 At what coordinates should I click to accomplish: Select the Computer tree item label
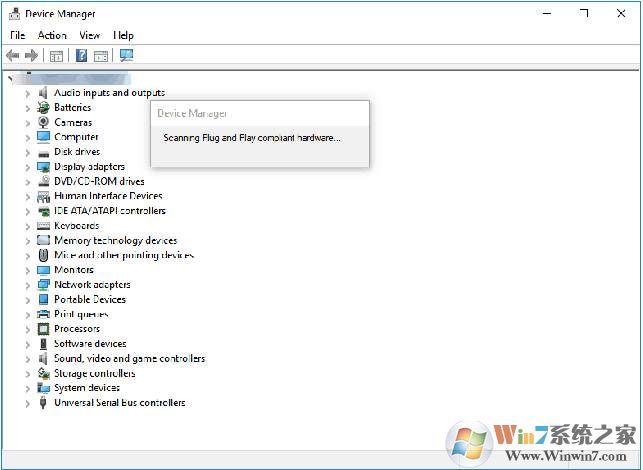(76, 137)
